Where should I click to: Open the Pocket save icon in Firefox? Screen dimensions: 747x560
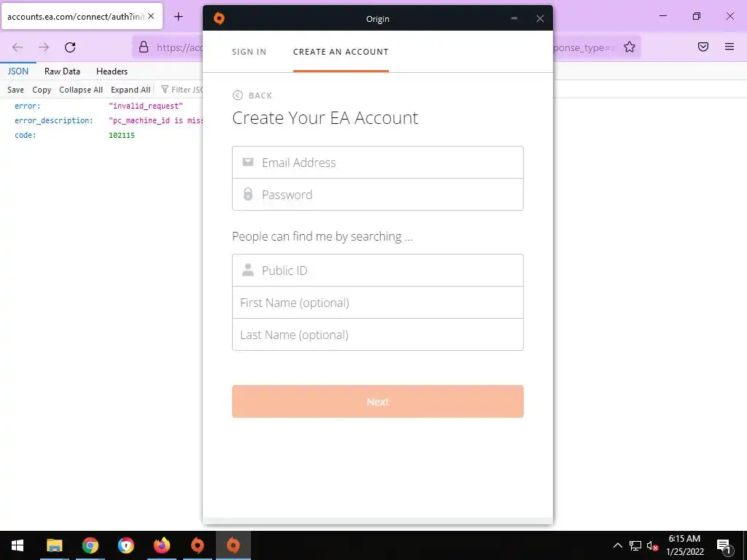click(703, 47)
